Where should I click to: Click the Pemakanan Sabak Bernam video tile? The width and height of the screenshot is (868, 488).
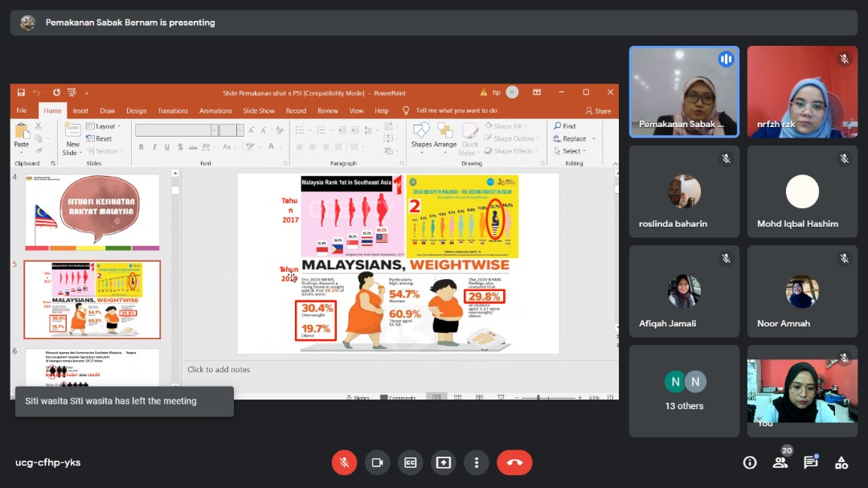(x=684, y=92)
